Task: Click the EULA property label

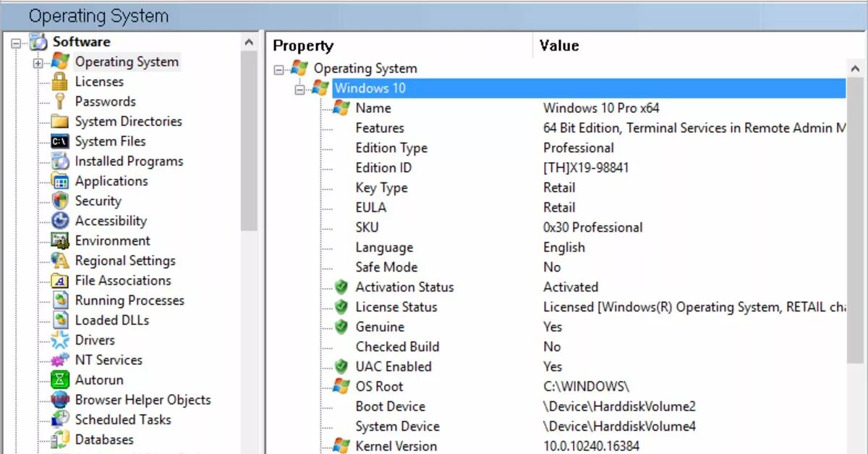Action: (x=371, y=208)
